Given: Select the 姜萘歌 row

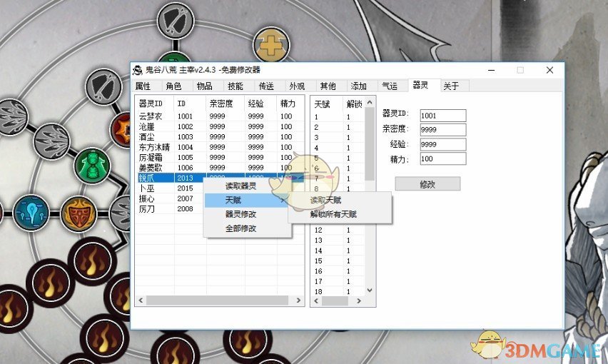Looking at the screenshot, I should point(220,168).
